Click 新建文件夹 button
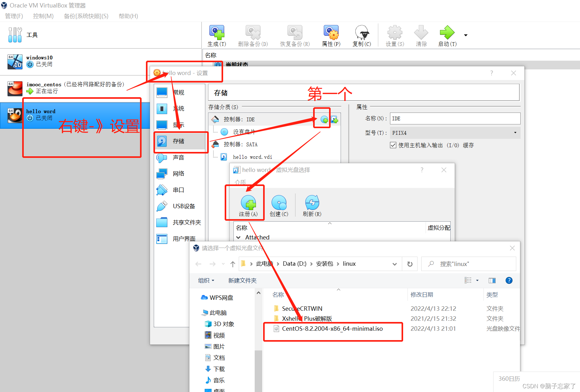 click(242, 281)
